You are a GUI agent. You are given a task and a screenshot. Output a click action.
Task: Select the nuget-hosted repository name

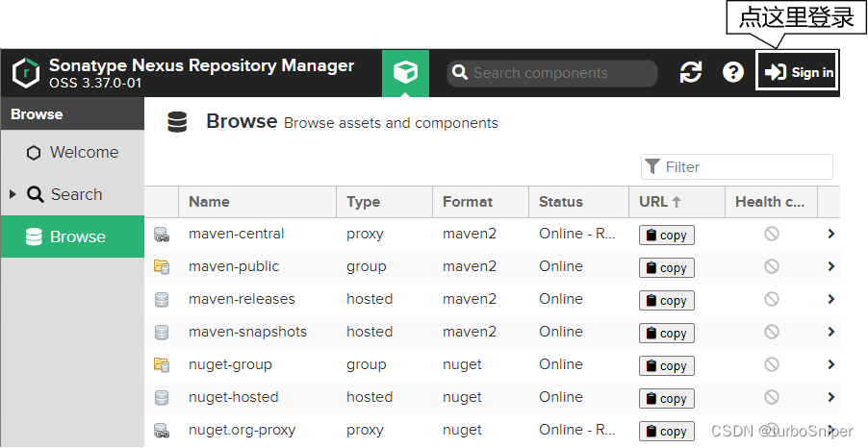coord(234,397)
